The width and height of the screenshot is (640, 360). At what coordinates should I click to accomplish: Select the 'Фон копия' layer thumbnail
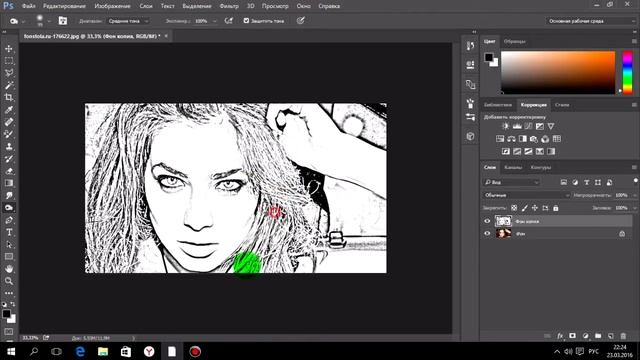tap(503, 221)
